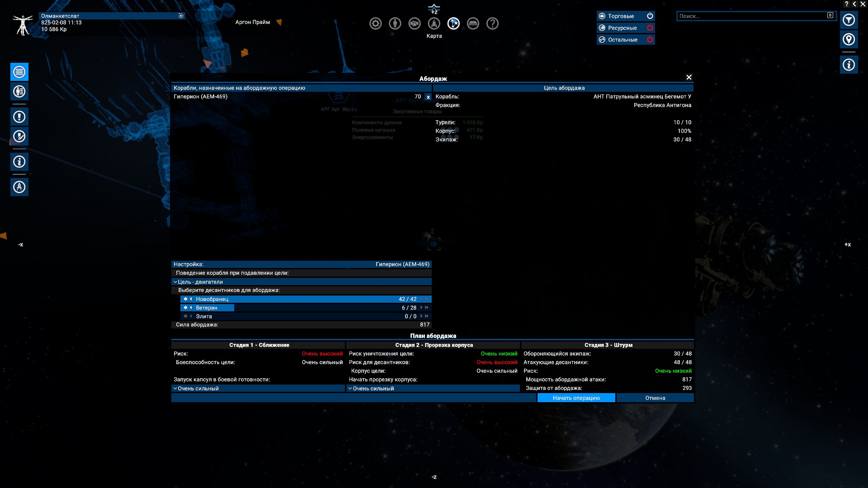Viewport: 868px width, 488px height.
Task: Open the Stage 2 Очень сильный dropdown
Action: pyautogui.click(x=433, y=388)
